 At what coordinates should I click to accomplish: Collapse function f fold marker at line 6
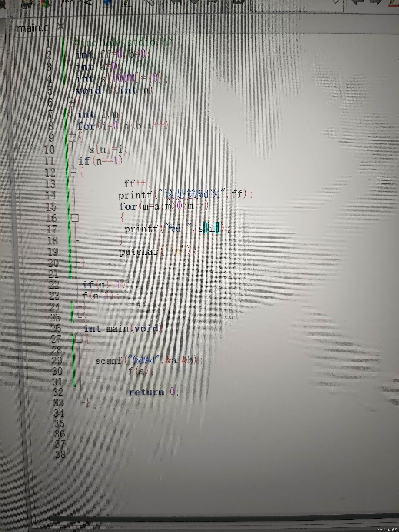(71, 103)
